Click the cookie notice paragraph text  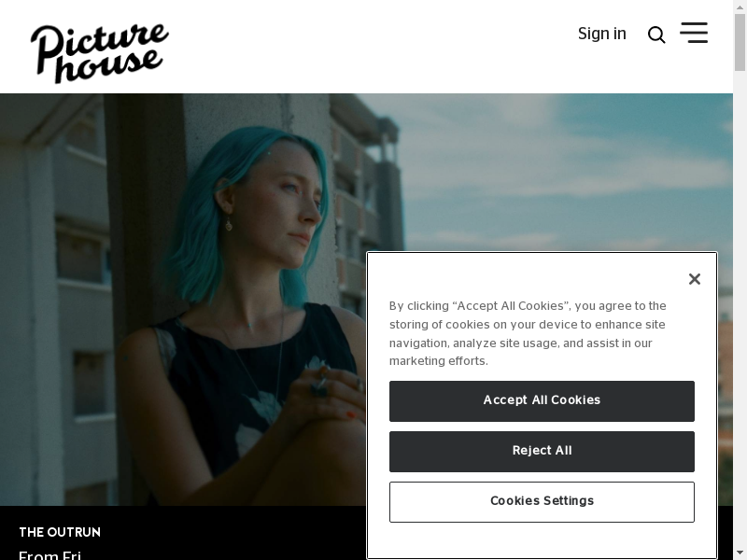tap(528, 333)
